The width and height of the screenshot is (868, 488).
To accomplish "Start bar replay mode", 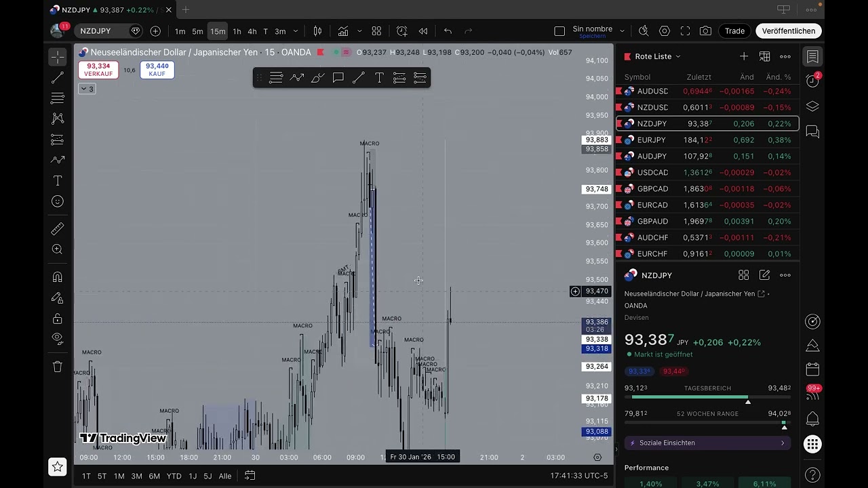I will [x=423, y=31].
